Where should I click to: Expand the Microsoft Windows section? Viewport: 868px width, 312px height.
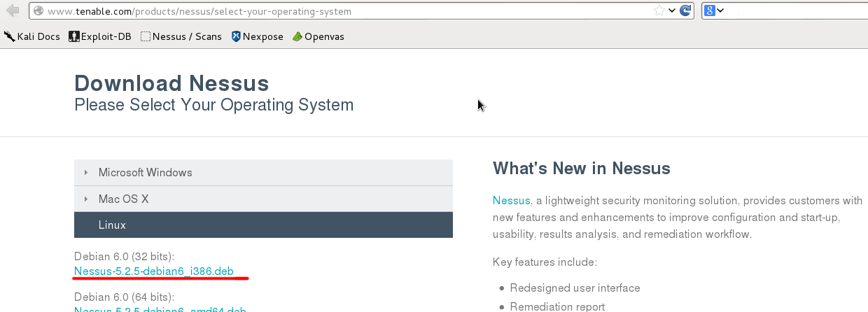263,172
